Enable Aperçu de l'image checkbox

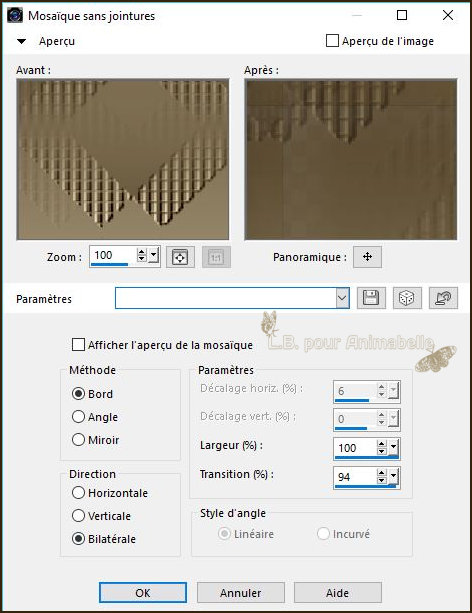[x=332, y=41]
